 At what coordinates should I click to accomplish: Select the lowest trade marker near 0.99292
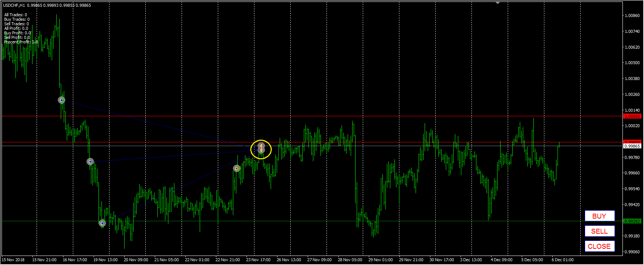pyautogui.click(x=102, y=223)
